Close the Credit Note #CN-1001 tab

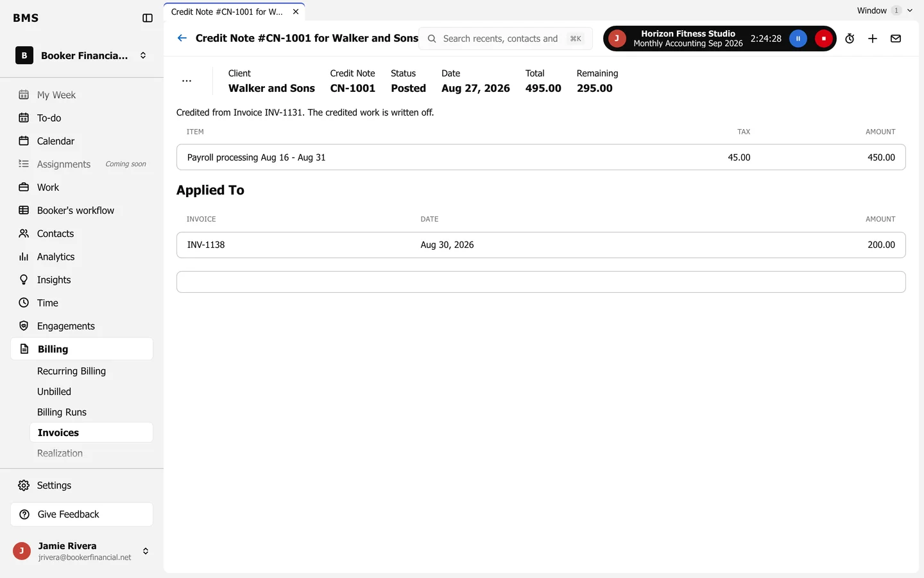click(x=296, y=12)
